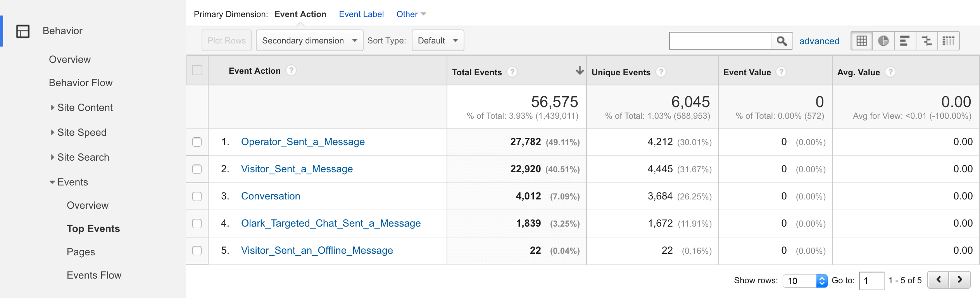This screenshot has width=980, height=298.
Task: Open the Sort Type Default dropdown
Action: coord(438,41)
